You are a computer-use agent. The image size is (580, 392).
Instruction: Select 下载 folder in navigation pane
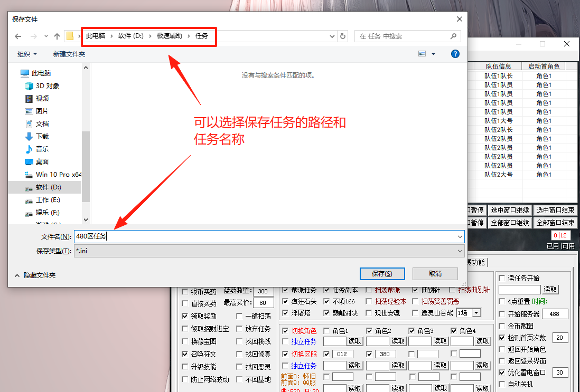point(42,136)
